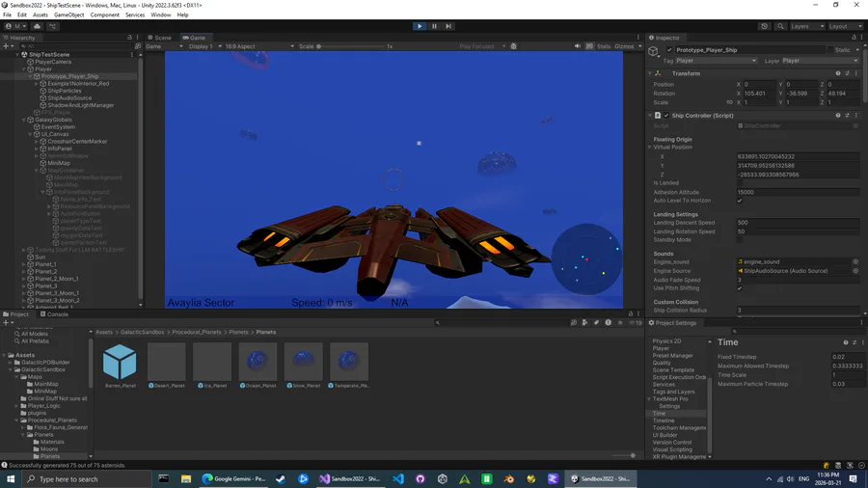Open the Ship Controller preset icon

pos(847,116)
